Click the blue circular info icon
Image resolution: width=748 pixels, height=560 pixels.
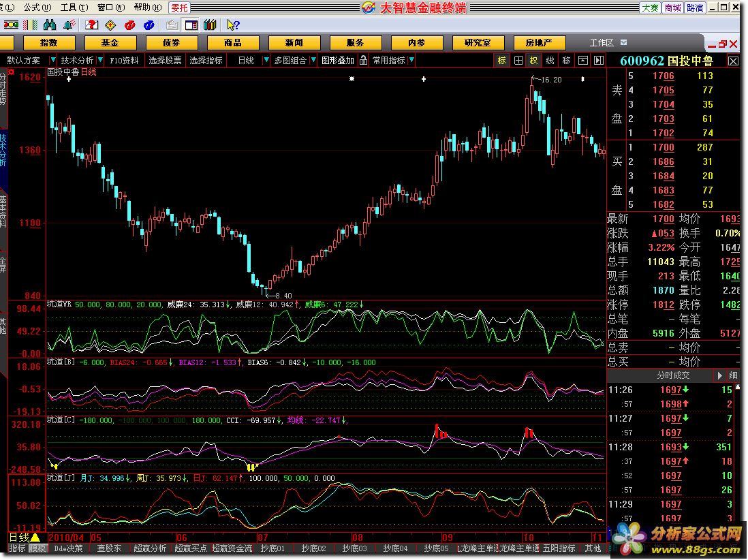point(149,25)
